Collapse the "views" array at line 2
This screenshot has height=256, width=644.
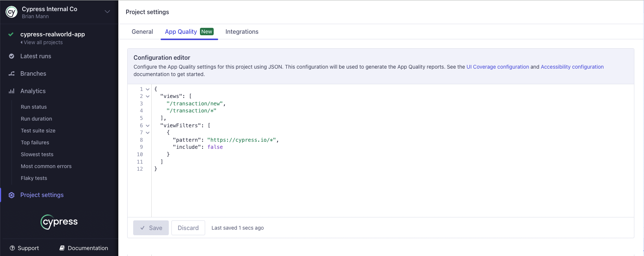pos(148,96)
